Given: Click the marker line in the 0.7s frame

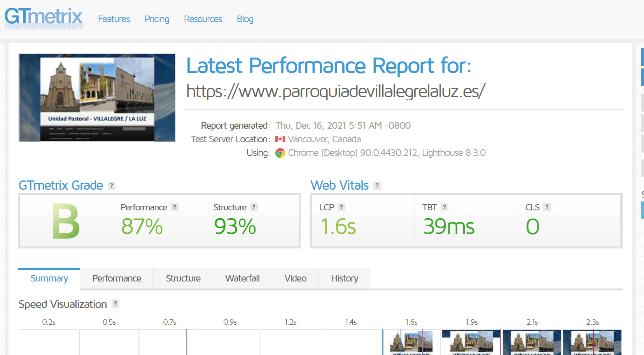Looking at the screenshot, I should click(186, 342).
